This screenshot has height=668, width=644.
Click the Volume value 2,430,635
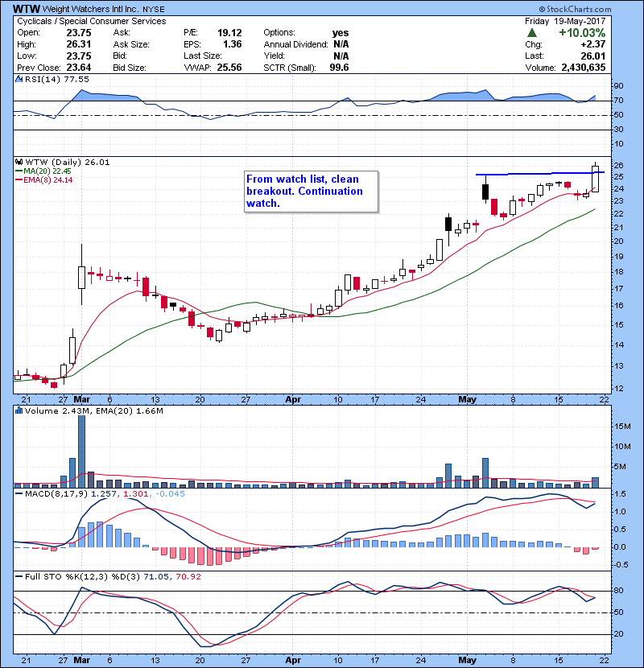click(x=584, y=68)
